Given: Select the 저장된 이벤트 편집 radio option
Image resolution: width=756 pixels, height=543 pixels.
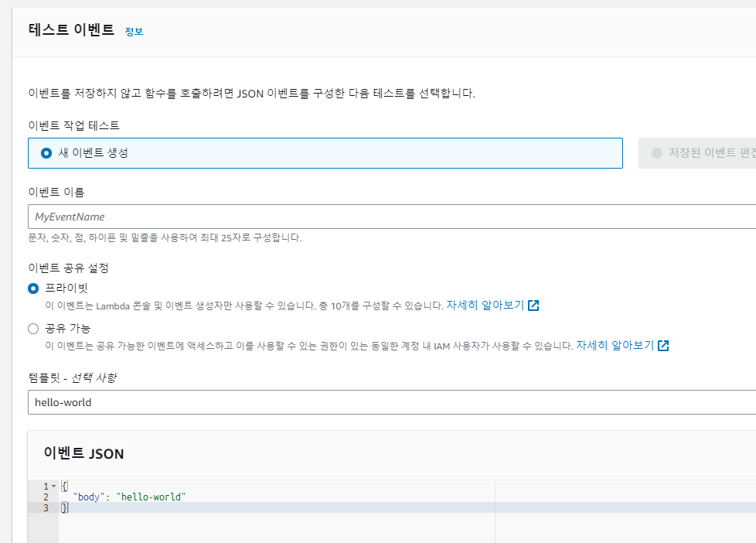Looking at the screenshot, I should 657,153.
